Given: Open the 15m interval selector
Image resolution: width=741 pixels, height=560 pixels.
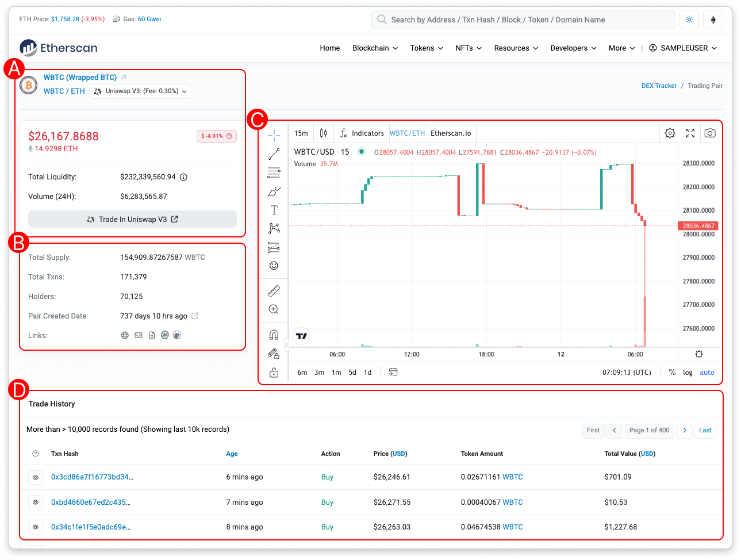Looking at the screenshot, I should tap(301, 133).
